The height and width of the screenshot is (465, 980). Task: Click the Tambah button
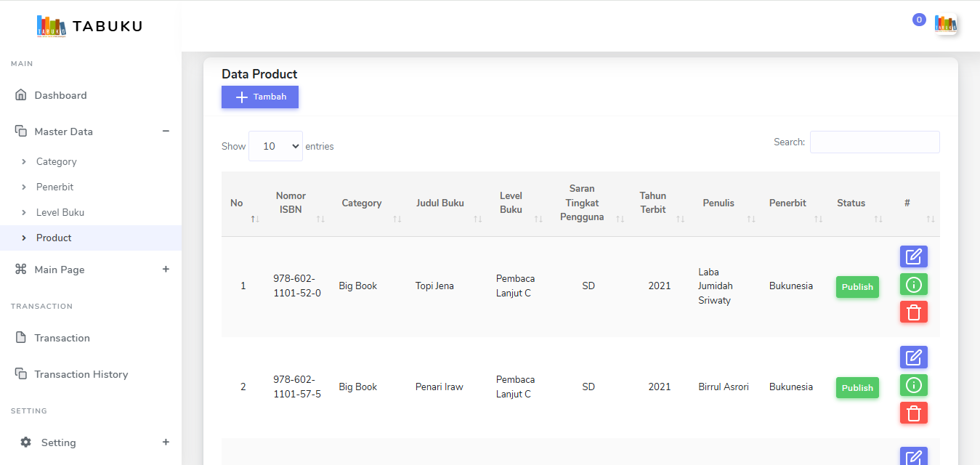tap(260, 97)
